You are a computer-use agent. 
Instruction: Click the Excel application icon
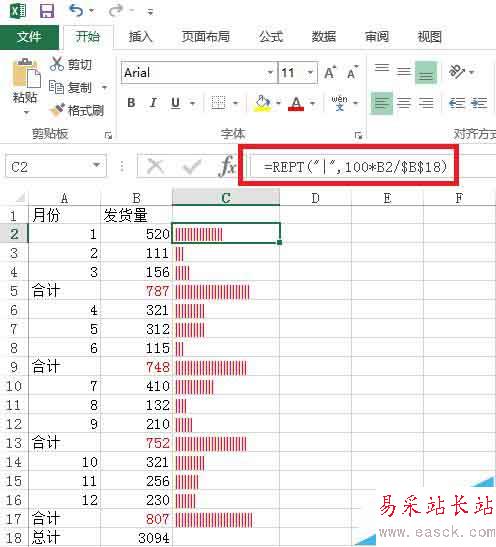point(18,11)
